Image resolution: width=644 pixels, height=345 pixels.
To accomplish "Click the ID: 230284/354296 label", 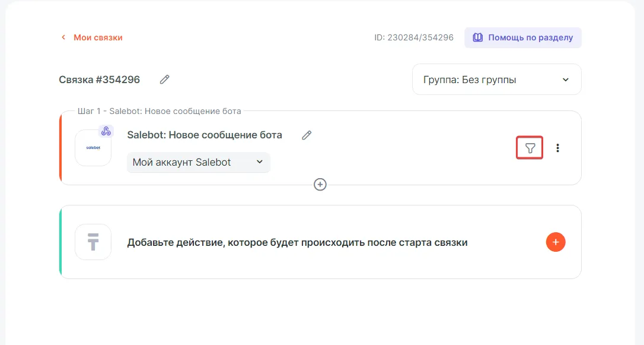I will pyautogui.click(x=414, y=37).
